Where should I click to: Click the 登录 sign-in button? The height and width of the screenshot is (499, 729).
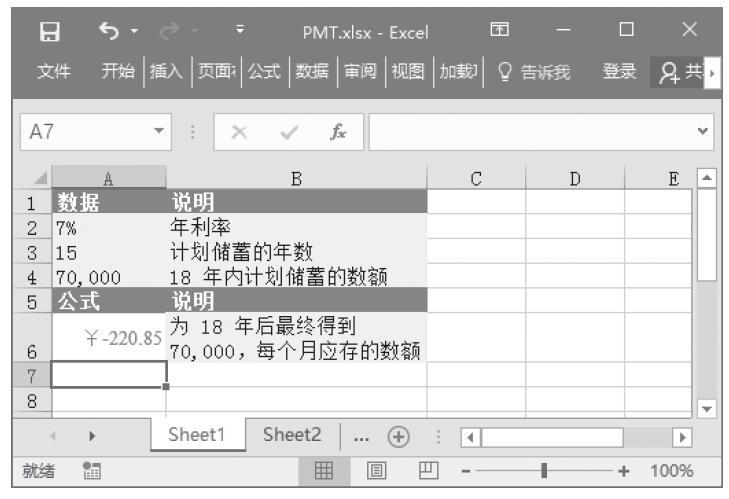click(619, 71)
